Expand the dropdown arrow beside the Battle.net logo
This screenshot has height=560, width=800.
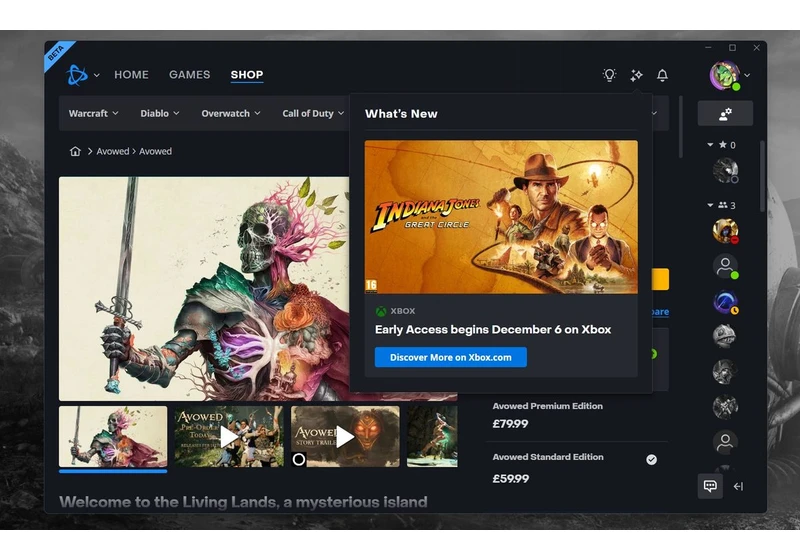pyautogui.click(x=96, y=75)
